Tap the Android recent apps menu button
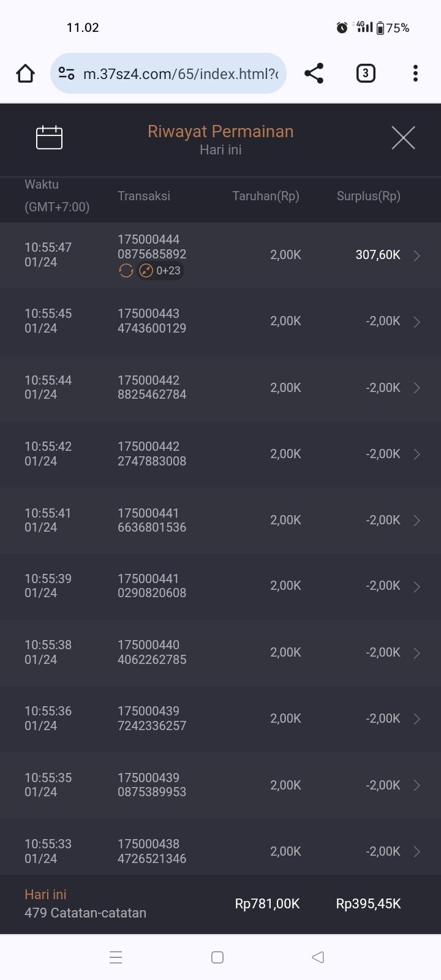The image size is (441, 980). click(116, 957)
